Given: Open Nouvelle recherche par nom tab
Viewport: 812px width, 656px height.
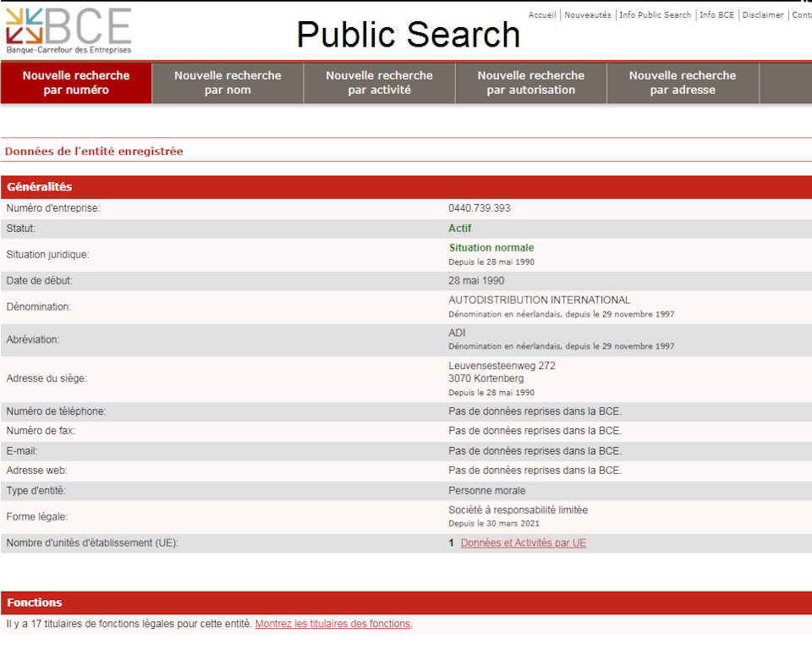Looking at the screenshot, I should 228,83.
